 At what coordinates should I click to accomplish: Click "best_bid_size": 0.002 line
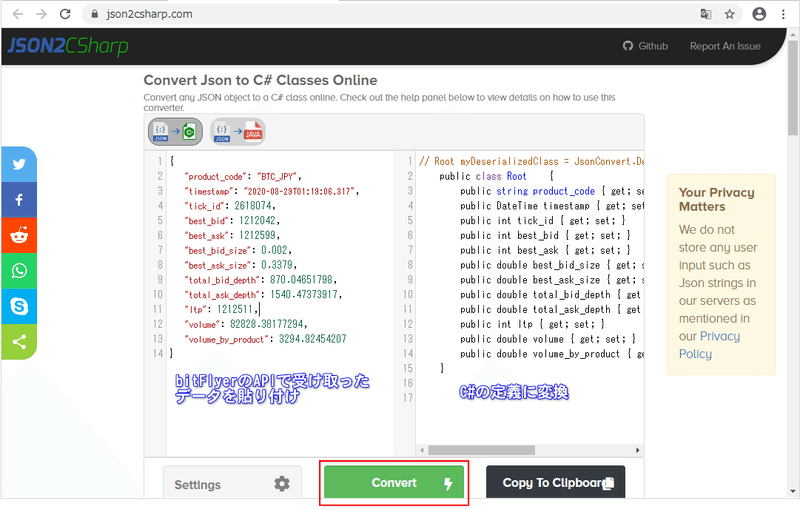point(238,250)
